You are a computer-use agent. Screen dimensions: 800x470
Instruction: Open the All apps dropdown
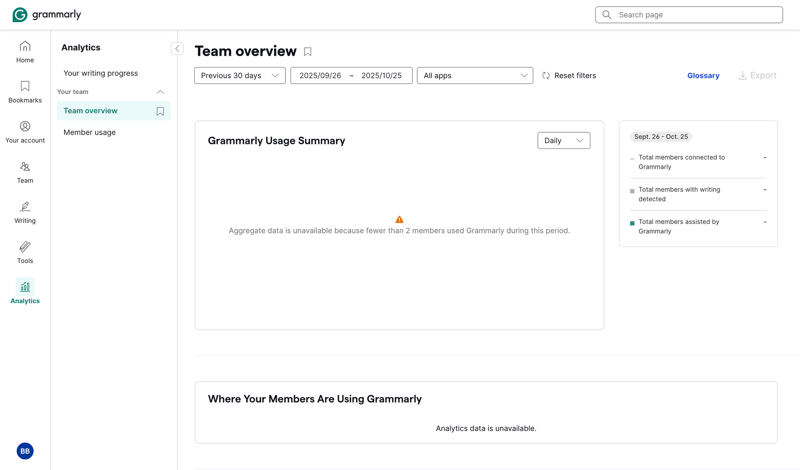tap(475, 76)
